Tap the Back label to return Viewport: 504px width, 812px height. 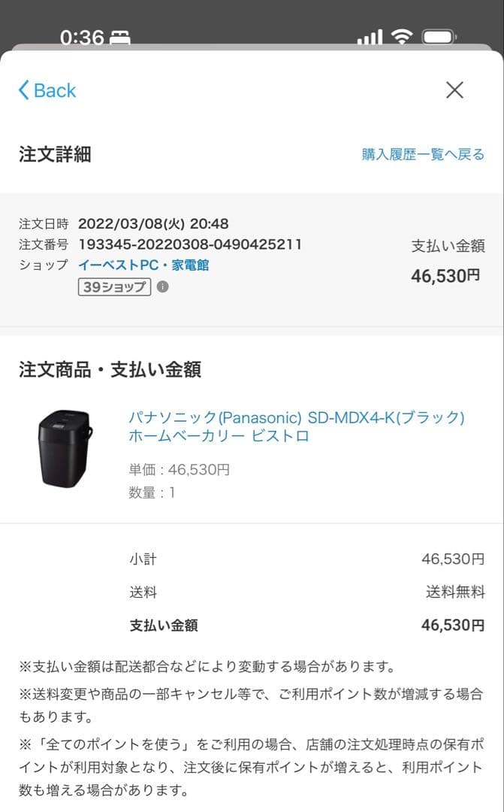tap(51, 89)
